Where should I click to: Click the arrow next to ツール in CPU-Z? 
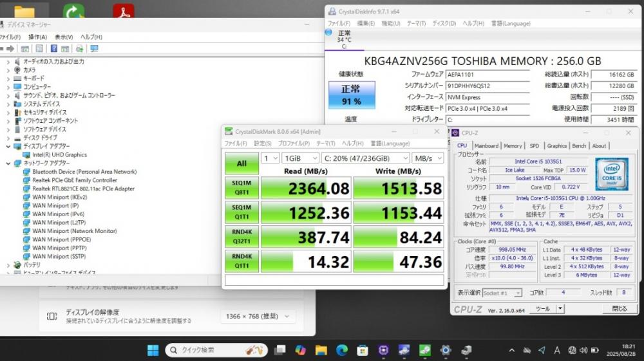(x=560, y=309)
